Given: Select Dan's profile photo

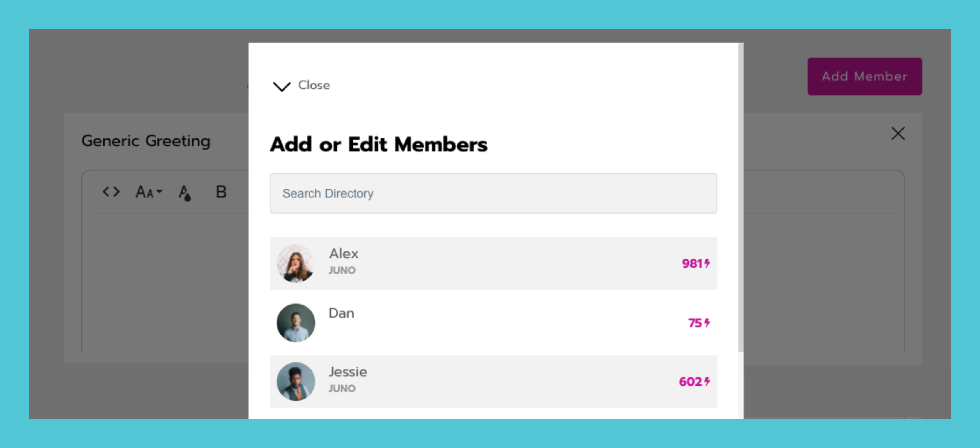Looking at the screenshot, I should (x=296, y=322).
